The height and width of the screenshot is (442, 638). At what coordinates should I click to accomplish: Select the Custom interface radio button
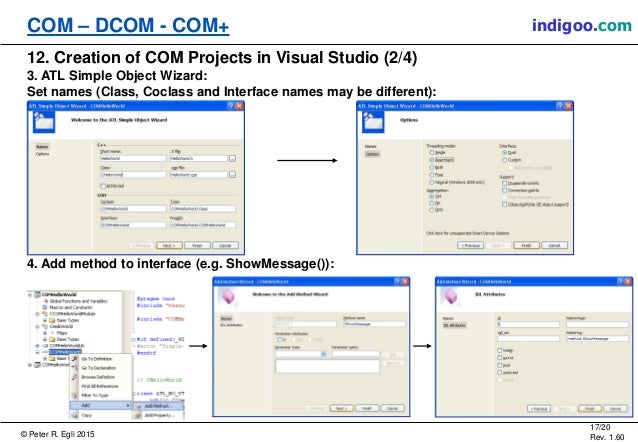click(x=505, y=160)
